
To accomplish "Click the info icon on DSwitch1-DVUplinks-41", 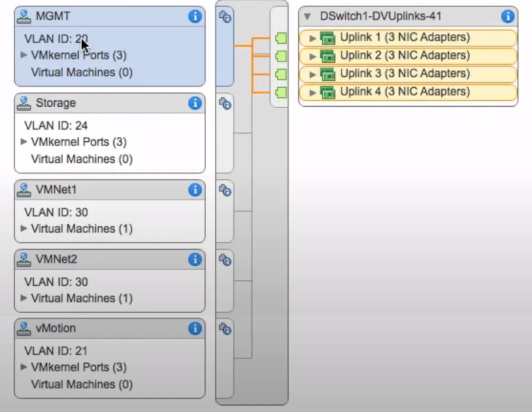I will 507,16.
